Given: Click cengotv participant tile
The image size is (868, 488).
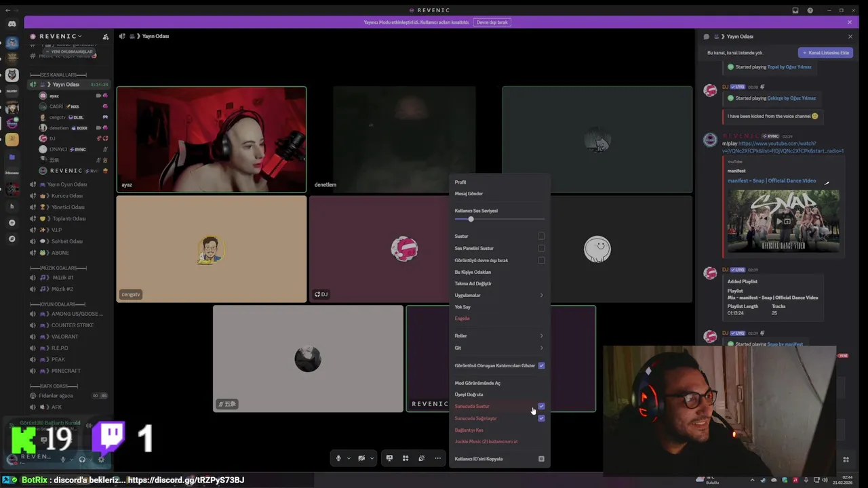Looking at the screenshot, I should [212, 249].
